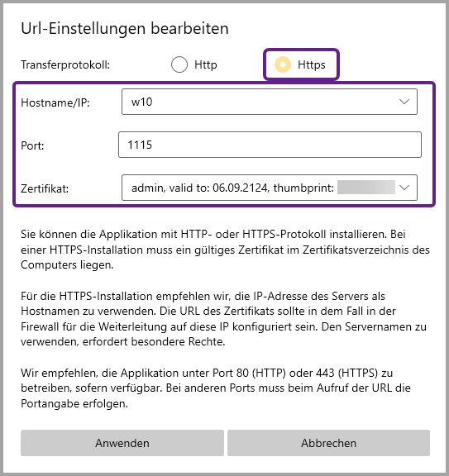Select the Https radio button circle

(283, 64)
